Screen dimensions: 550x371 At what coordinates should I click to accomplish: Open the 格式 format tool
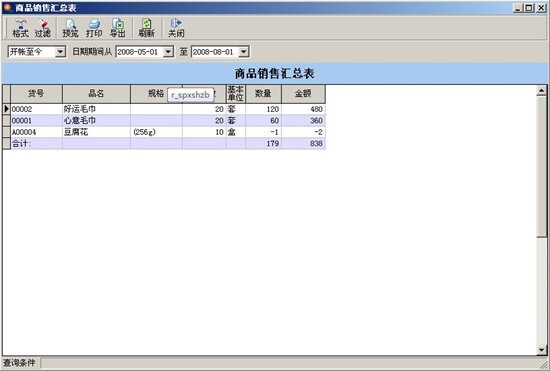click(x=20, y=28)
